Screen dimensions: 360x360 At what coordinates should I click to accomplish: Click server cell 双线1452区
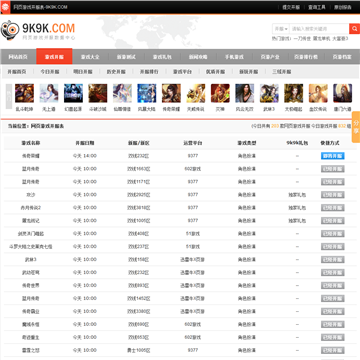(x=139, y=299)
